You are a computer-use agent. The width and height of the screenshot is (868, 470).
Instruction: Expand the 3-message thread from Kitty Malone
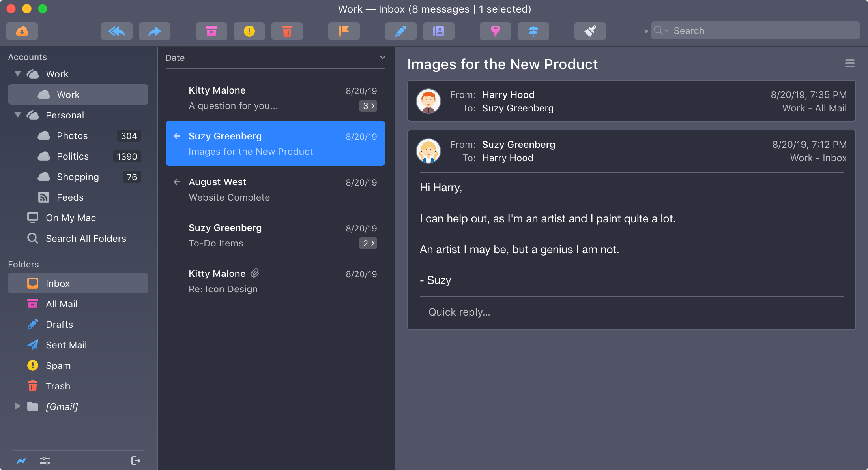tap(368, 106)
